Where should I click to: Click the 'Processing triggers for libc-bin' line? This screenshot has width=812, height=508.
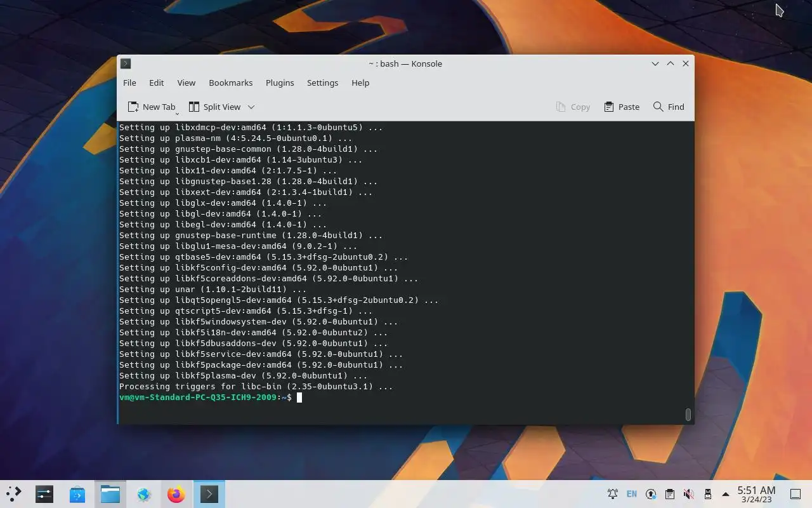coord(256,387)
